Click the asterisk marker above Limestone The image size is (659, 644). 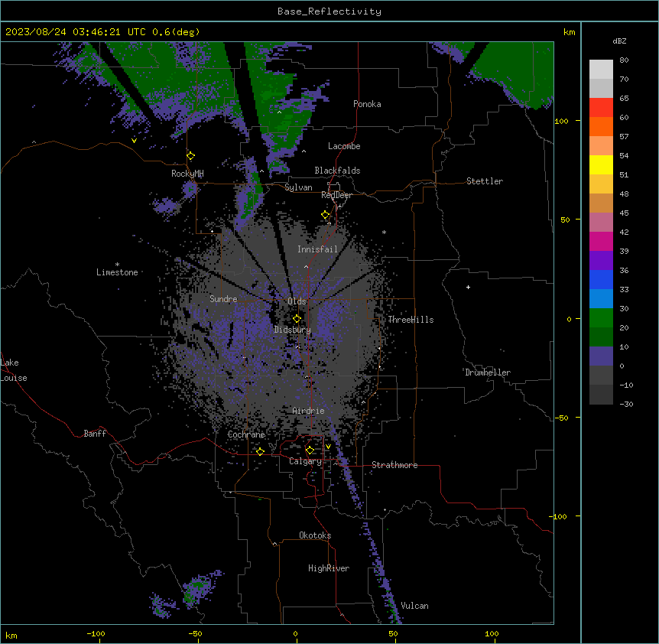pos(117,265)
